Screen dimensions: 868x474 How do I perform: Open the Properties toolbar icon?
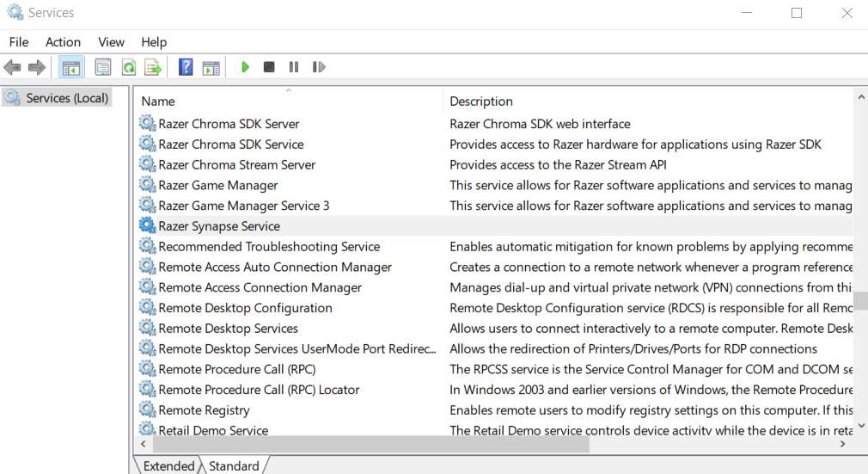103,67
